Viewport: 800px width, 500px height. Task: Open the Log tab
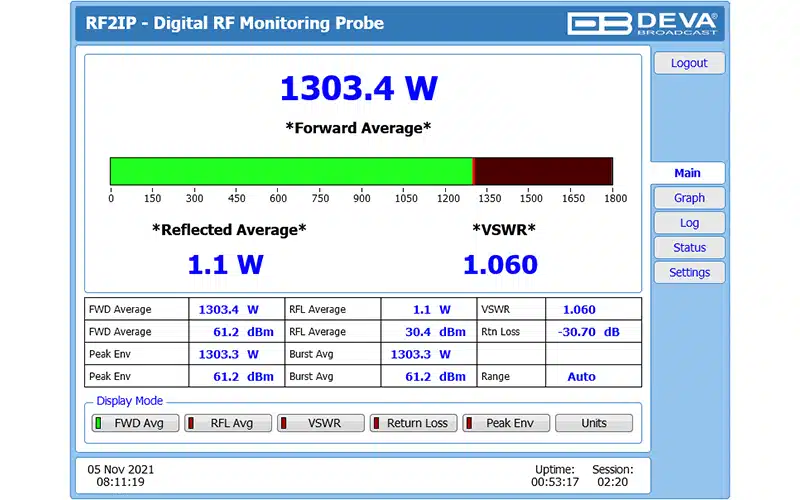(689, 223)
